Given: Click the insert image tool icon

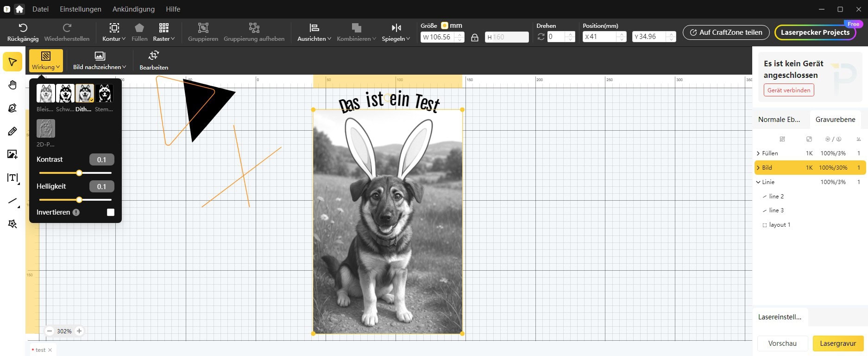Looking at the screenshot, I should click(13, 154).
